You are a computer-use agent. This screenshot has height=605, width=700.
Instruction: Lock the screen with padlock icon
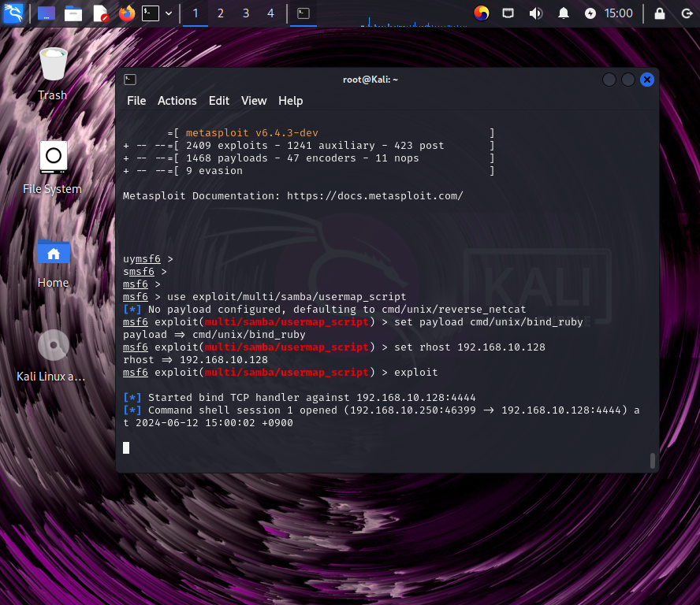coord(660,13)
